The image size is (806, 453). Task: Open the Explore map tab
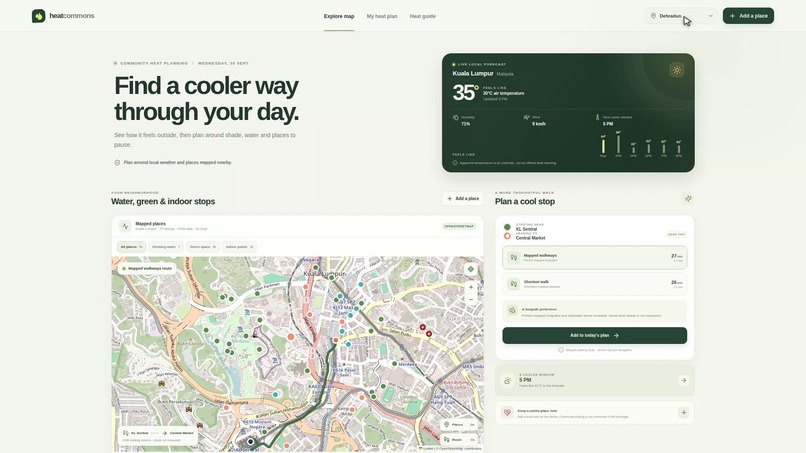pos(339,16)
